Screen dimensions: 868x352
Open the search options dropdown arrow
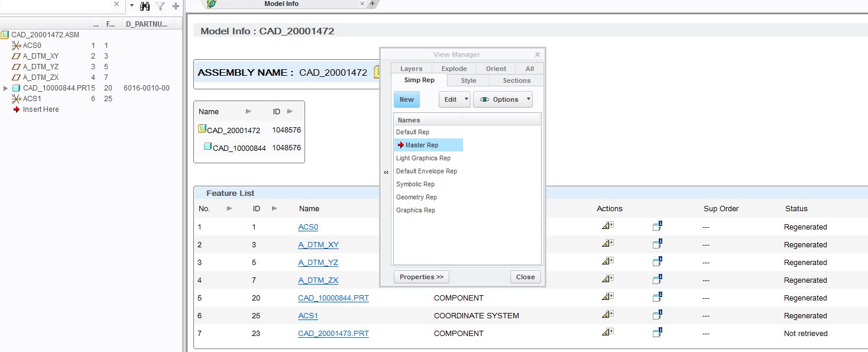[131, 5]
